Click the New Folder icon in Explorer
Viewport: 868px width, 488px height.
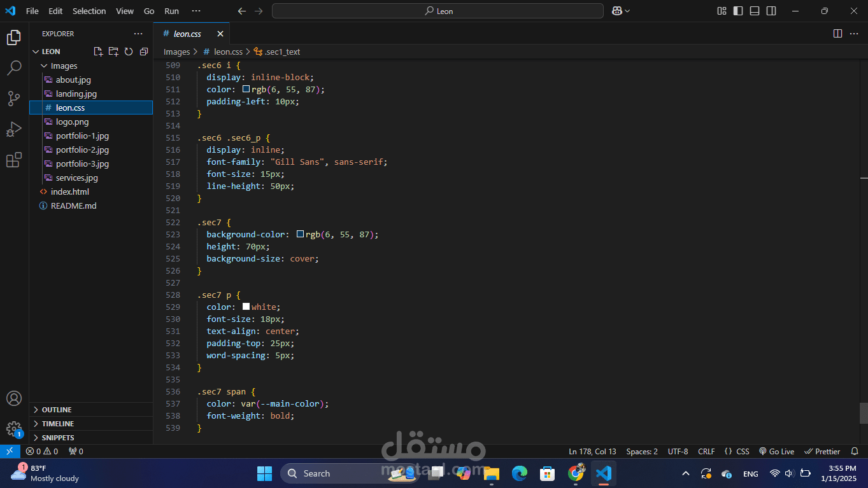point(113,52)
